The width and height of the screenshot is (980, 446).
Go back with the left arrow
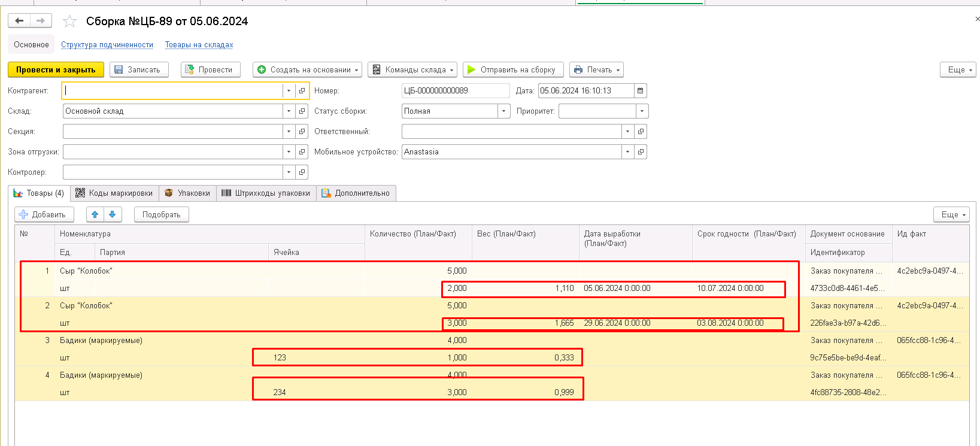coord(19,21)
